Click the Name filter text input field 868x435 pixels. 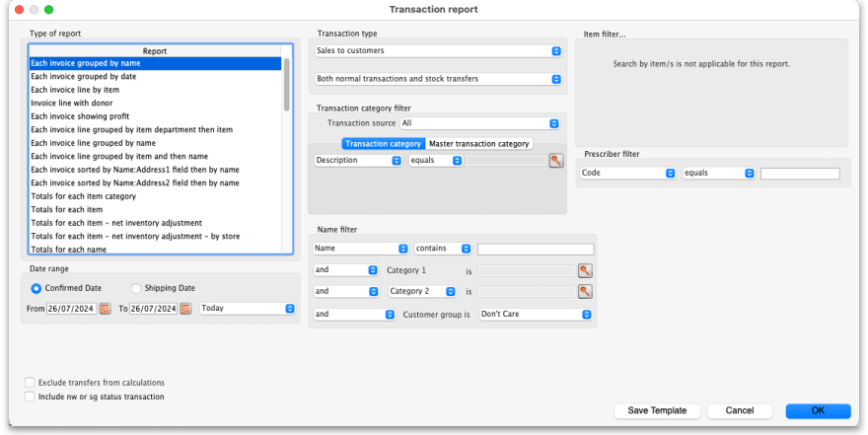536,250
